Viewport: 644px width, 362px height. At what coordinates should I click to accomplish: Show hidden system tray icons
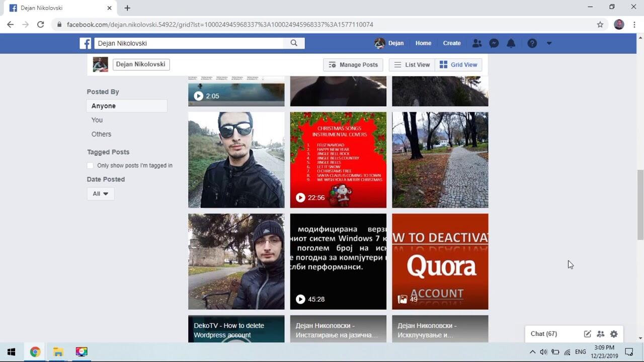(x=532, y=352)
